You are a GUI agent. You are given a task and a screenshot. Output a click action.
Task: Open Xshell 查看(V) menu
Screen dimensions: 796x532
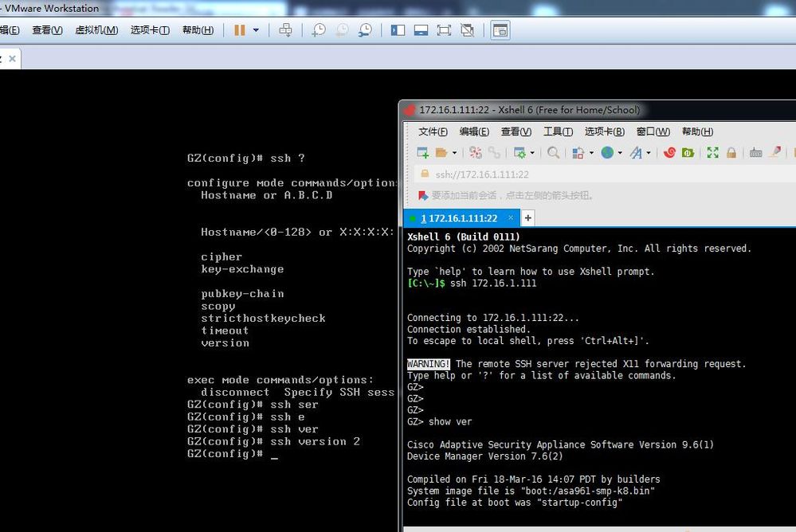(516, 132)
